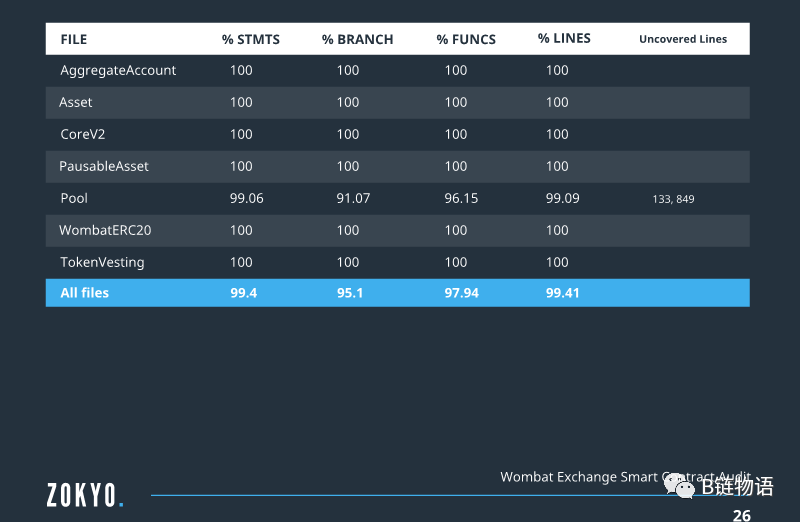Select the TokenVesting file name

tap(102, 262)
